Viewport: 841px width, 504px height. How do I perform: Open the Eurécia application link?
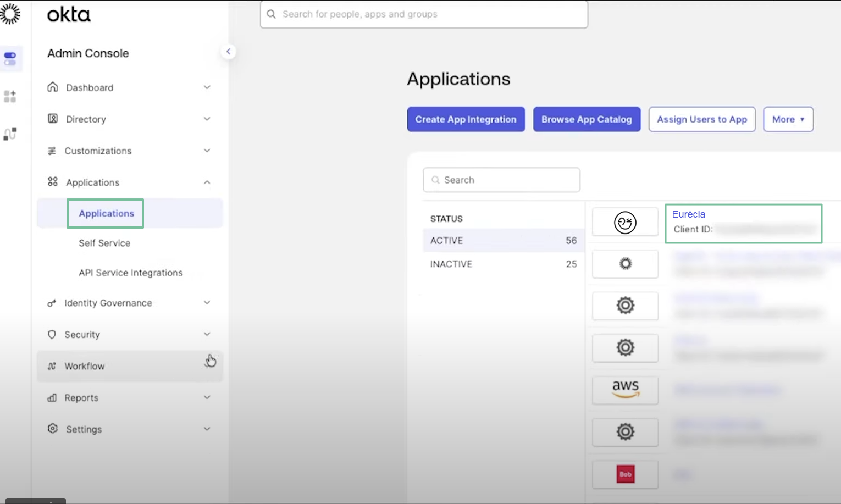tap(688, 214)
